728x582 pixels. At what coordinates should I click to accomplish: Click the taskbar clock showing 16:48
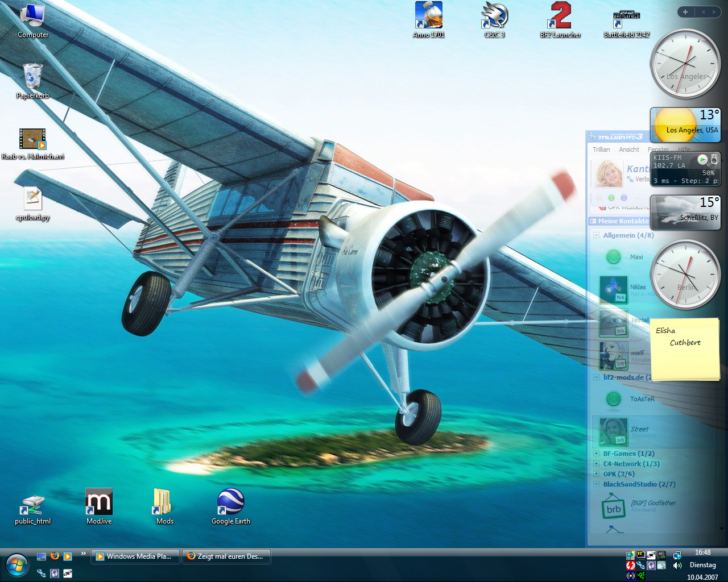pyautogui.click(x=702, y=552)
